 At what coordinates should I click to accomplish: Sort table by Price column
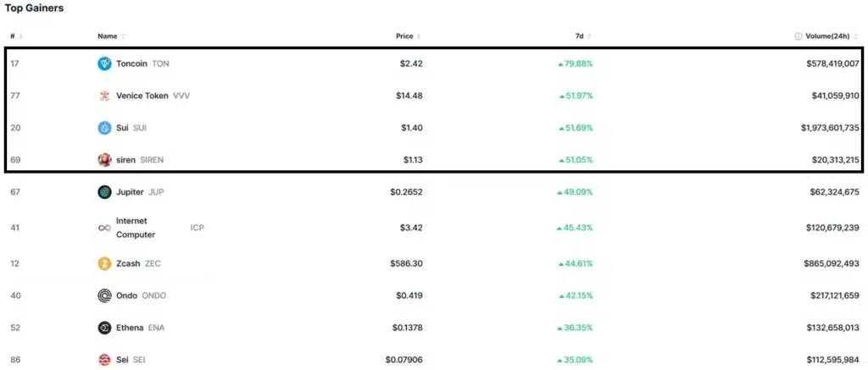(408, 36)
